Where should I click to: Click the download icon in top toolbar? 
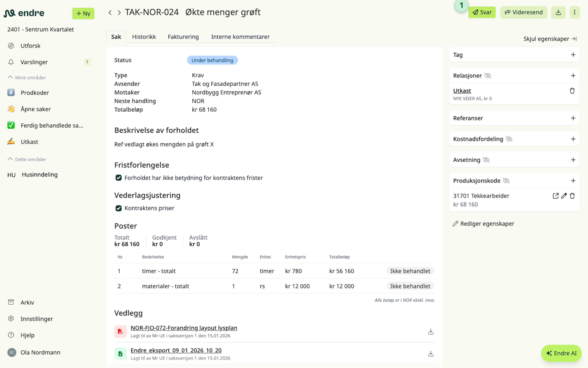558,12
